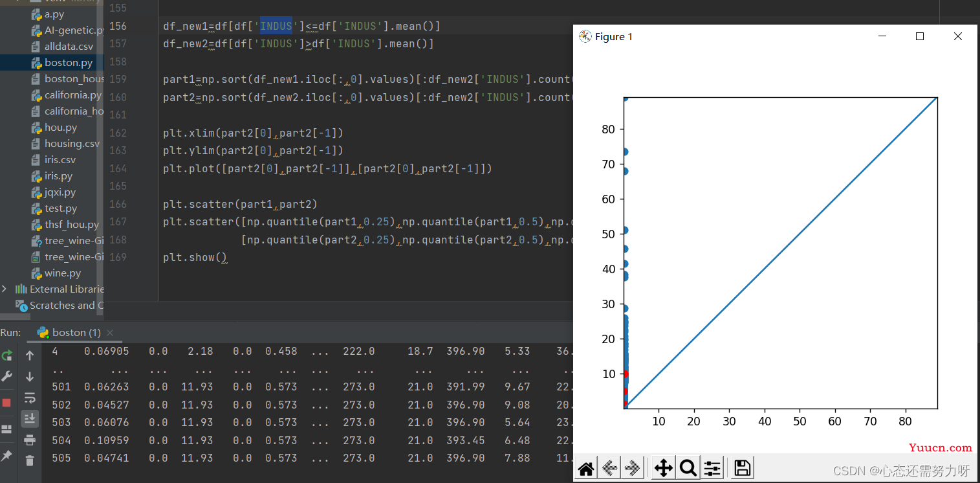This screenshot has height=483, width=980.
Task: Open the configure subplots sliders tool
Action: pyautogui.click(x=712, y=468)
